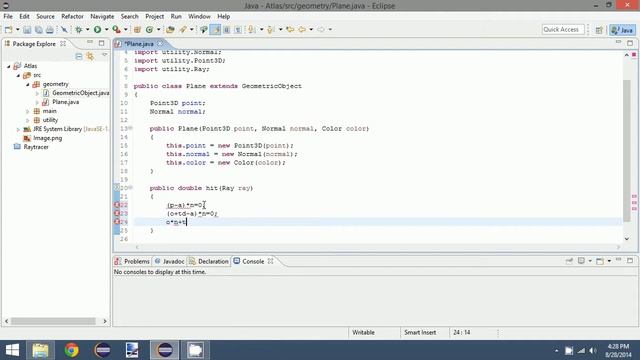Open the New Java Class dropdown arrow
This screenshot has width=640, height=360.
coord(158,30)
